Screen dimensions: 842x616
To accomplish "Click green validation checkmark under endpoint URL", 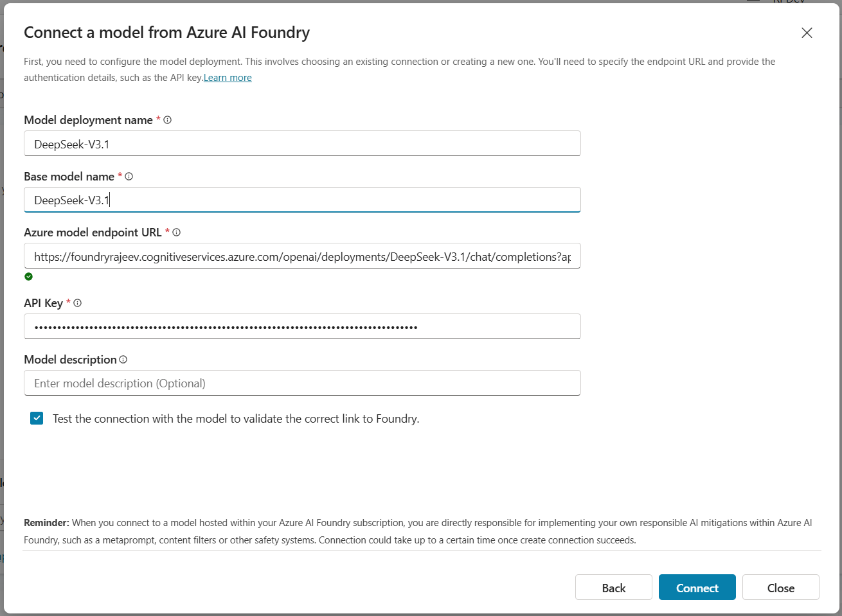I will coord(28,277).
